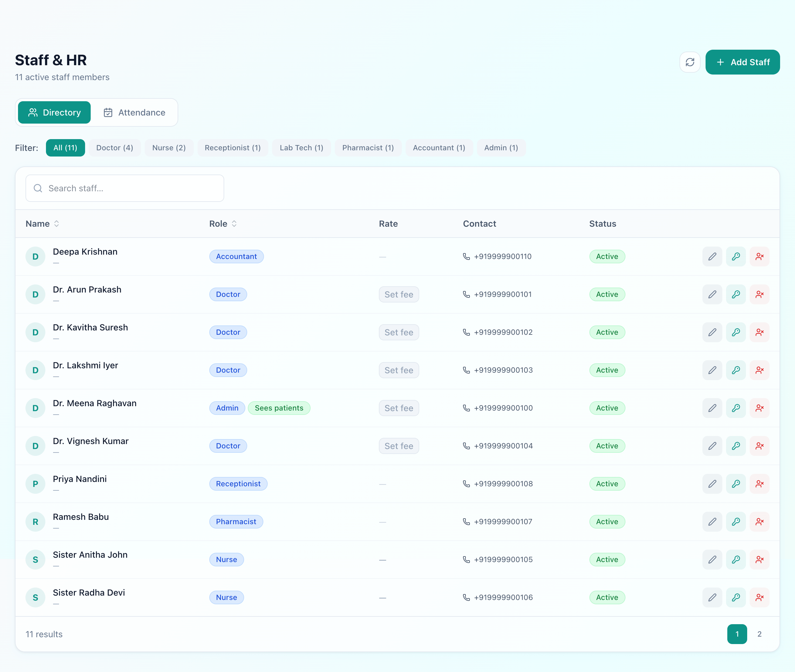Edit Deepa Krishnan using the pencil icon
This screenshot has height=672, width=795.
pyautogui.click(x=712, y=257)
